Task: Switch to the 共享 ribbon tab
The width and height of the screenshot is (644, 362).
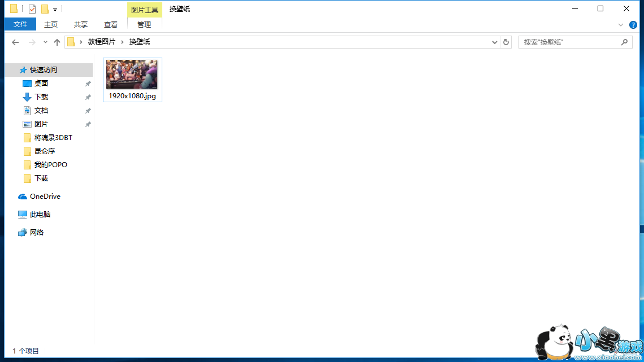Action: click(x=81, y=25)
